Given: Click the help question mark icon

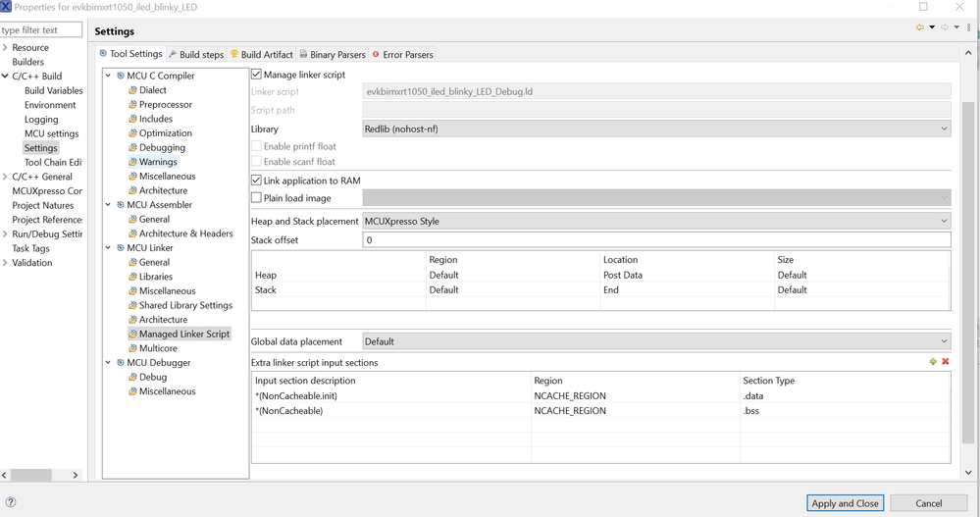Looking at the screenshot, I should [11, 502].
